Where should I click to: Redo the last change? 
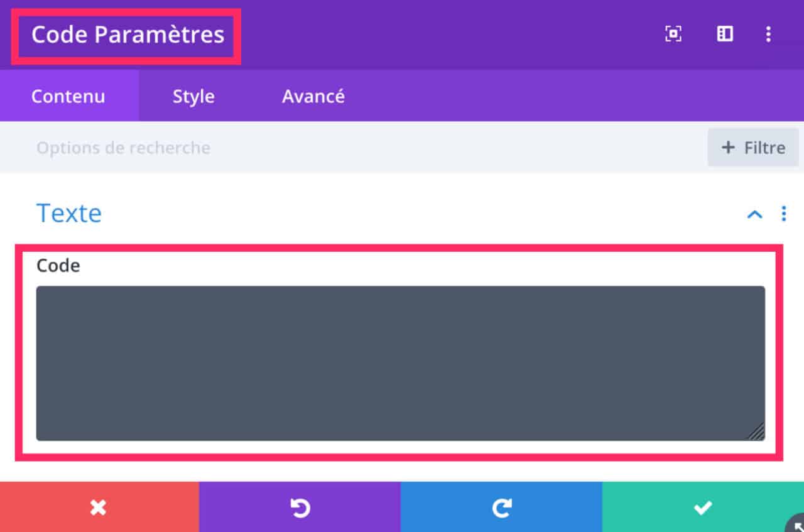coord(501,507)
